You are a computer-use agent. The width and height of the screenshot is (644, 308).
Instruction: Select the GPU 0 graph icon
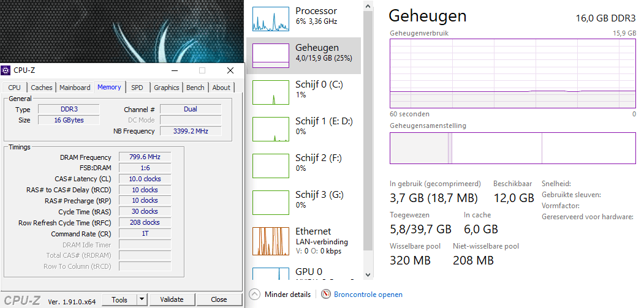pyautogui.click(x=270, y=273)
